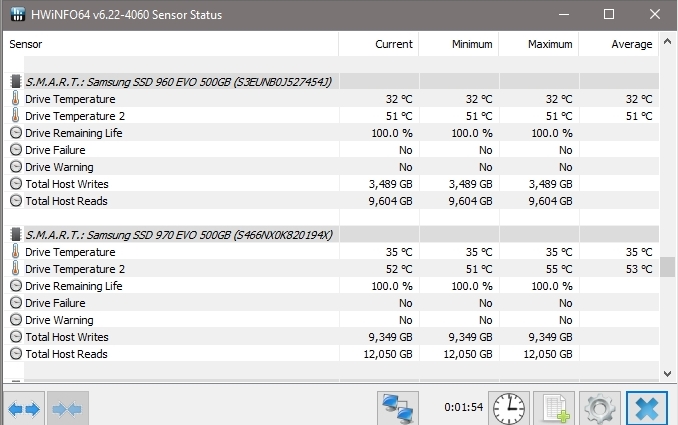
Task: Click clock icon beside 970 EVO Drive Failure
Action: point(16,303)
